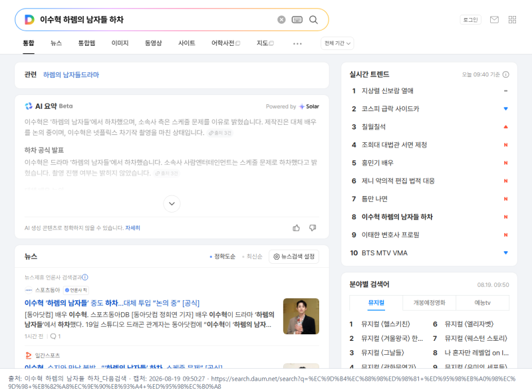Image resolution: width=532 pixels, height=392 pixels.
Task: Open the 스포츠동아 publisher link
Action: point(47,290)
